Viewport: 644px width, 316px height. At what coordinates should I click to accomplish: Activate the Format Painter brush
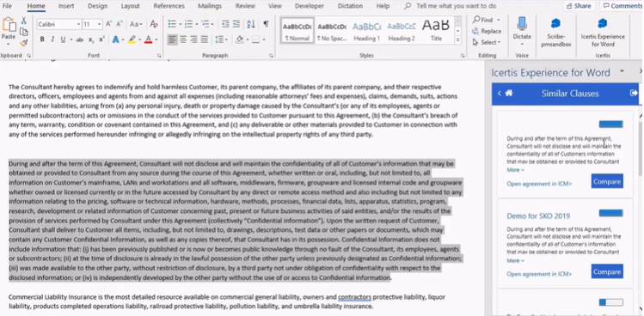[x=24, y=42]
